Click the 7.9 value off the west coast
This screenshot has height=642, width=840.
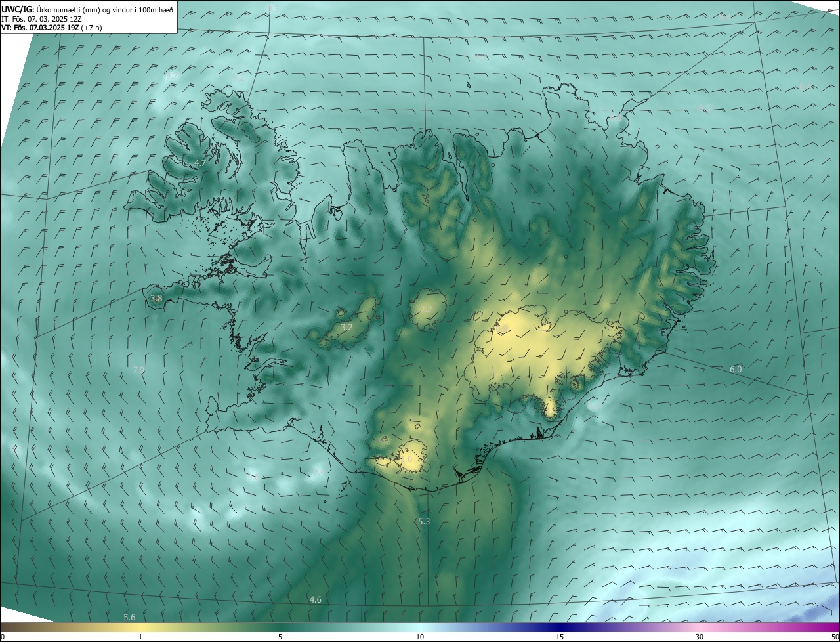coord(138,370)
